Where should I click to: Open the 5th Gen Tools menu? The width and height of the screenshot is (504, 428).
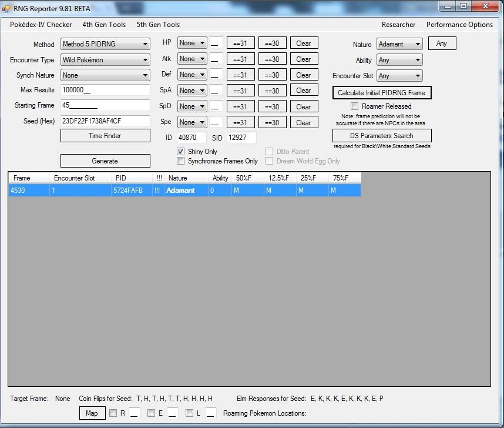pos(158,25)
